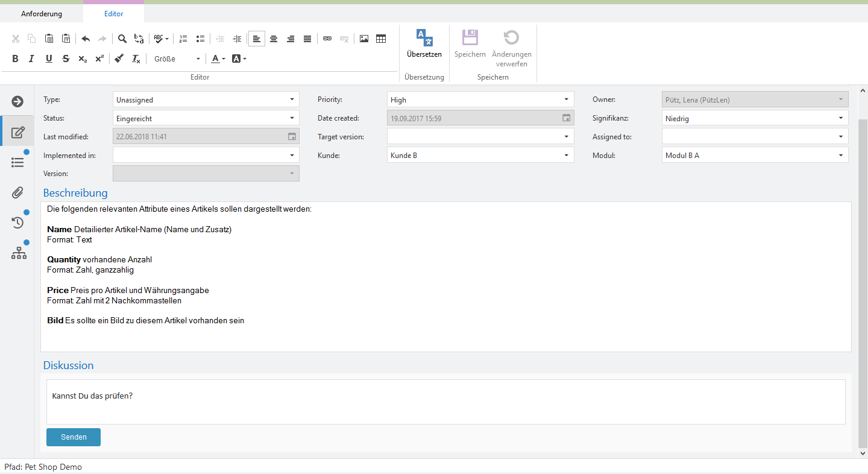Toggle bold formatting
The height and width of the screenshot is (474, 868).
[16, 58]
